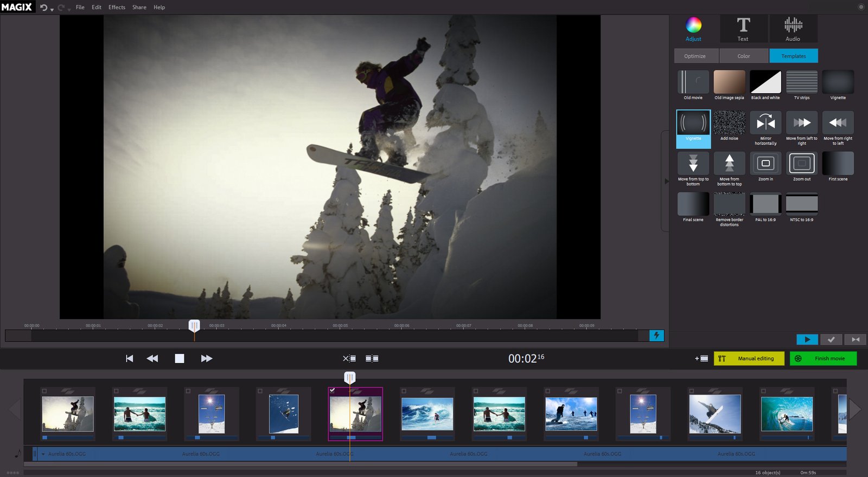Check the first clip's checkbox
Screen dimensions: 868x477
[44, 391]
